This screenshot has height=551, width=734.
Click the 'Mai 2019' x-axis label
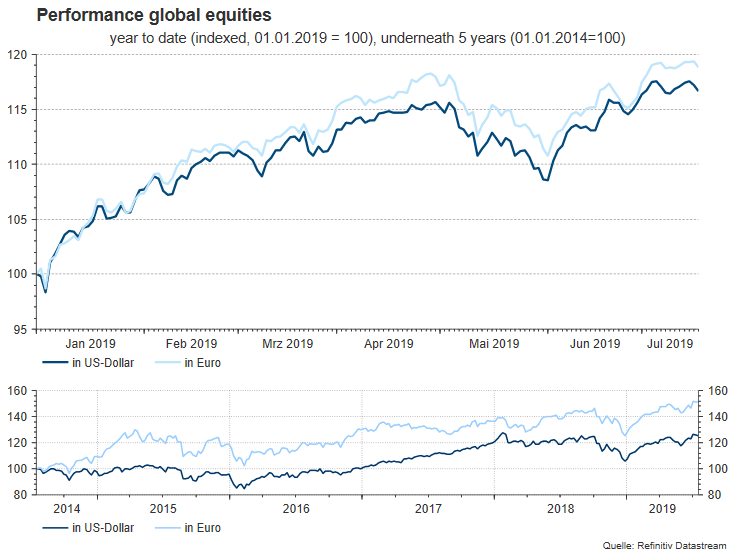(x=494, y=343)
